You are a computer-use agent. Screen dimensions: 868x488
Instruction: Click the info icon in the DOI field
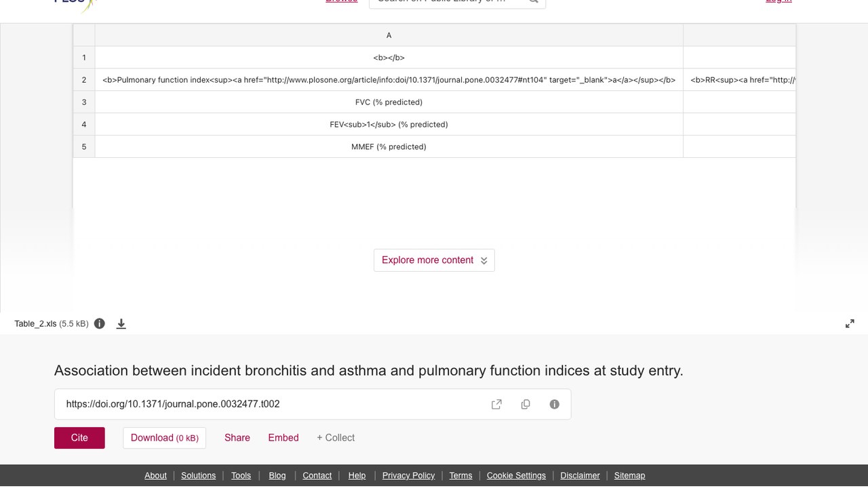click(555, 404)
